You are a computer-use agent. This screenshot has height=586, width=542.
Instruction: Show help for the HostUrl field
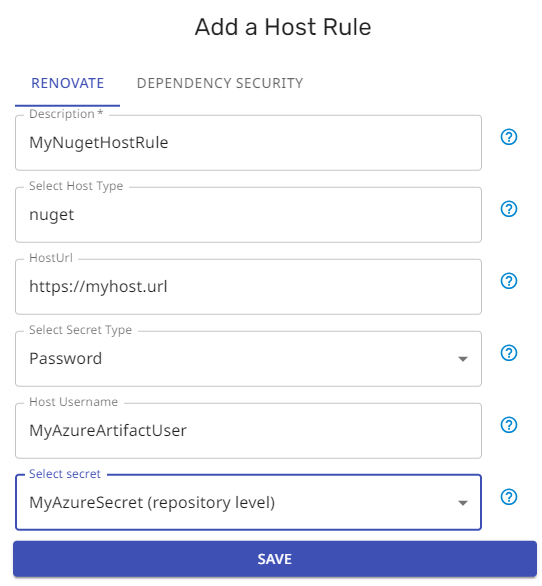[x=509, y=281]
